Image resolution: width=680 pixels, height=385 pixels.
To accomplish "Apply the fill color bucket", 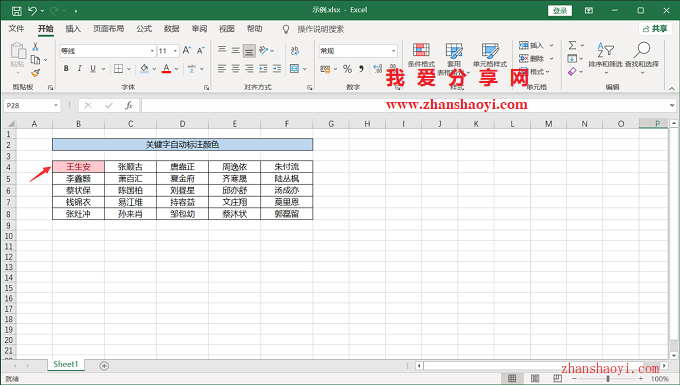I will (144, 69).
